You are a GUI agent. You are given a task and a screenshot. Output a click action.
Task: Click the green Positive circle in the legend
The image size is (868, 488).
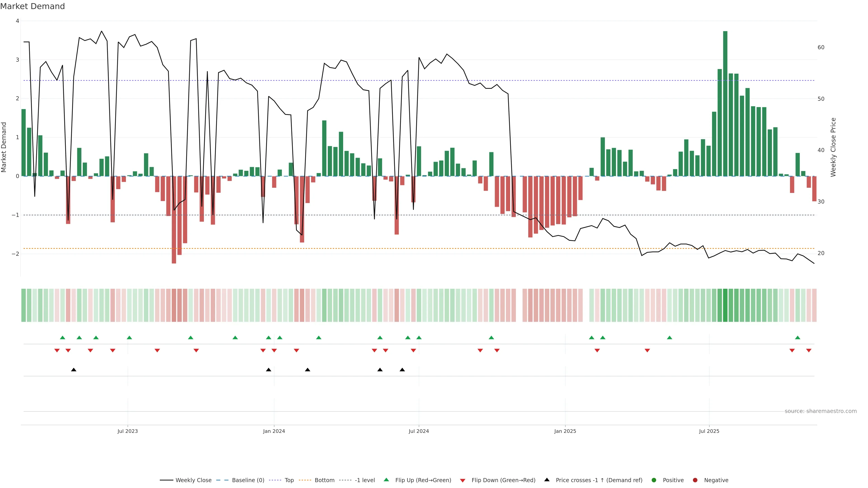click(654, 480)
